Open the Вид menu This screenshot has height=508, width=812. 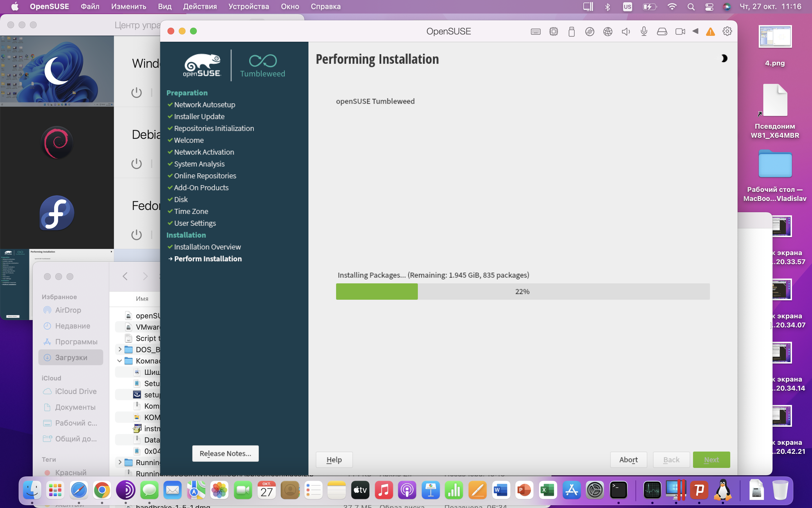pyautogui.click(x=165, y=6)
